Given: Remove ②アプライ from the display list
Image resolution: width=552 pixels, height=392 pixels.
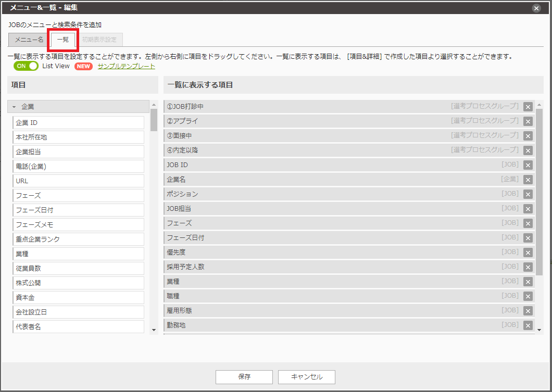Looking at the screenshot, I should coord(528,121).
